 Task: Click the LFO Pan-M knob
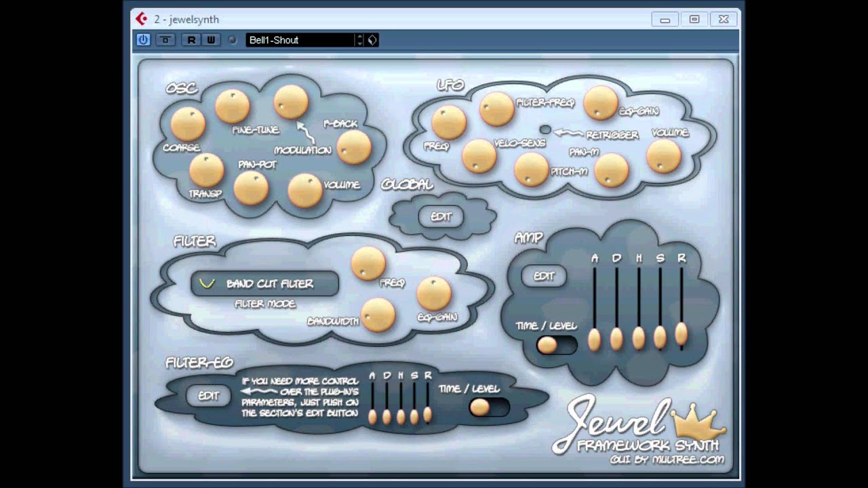[611, 169]
